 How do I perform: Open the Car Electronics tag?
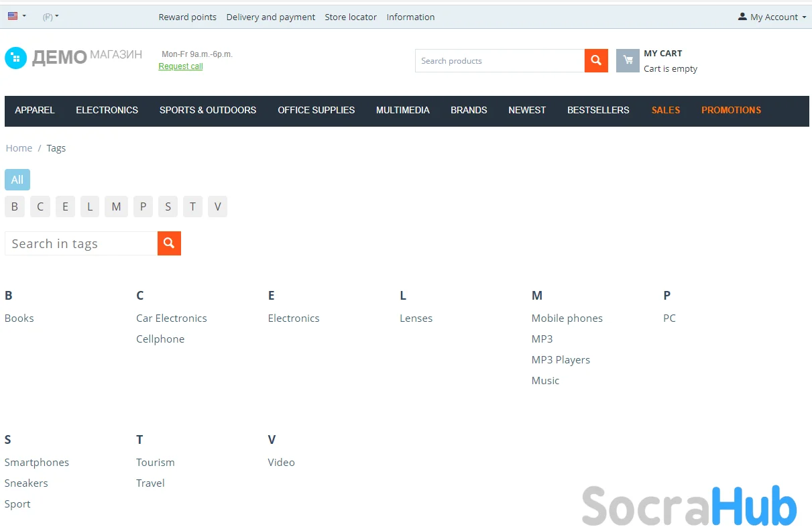click(171, 318)
